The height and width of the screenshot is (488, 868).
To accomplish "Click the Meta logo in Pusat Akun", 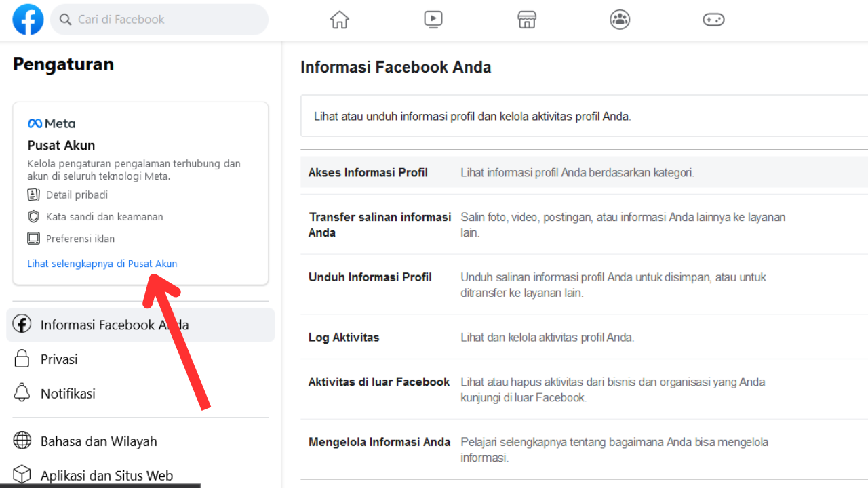I will pyautogui.click(x=52, y=123).
